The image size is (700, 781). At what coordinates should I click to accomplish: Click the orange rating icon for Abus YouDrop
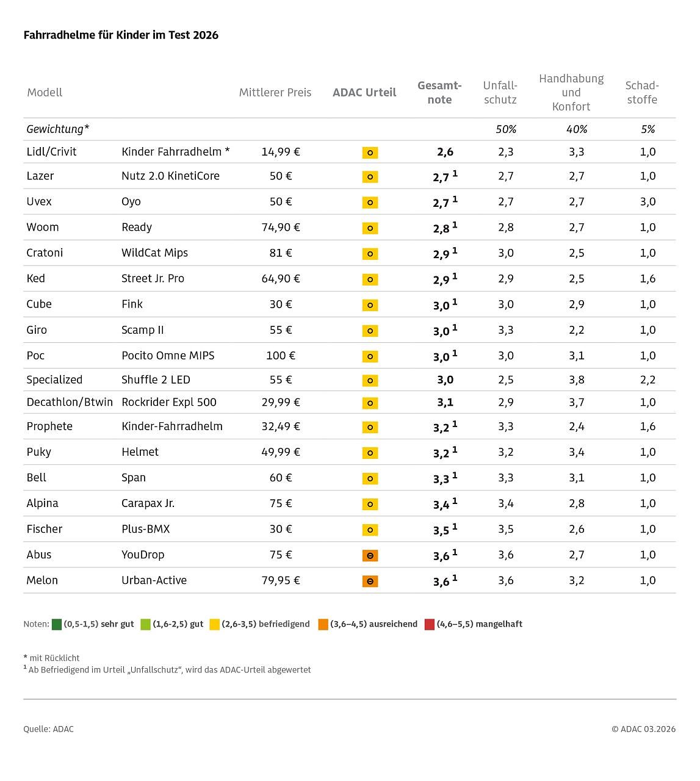pos(370,556)
